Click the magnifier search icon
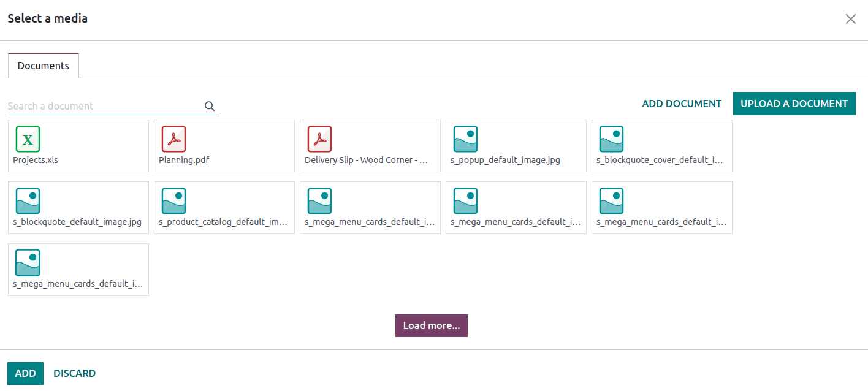 point(210,106)
